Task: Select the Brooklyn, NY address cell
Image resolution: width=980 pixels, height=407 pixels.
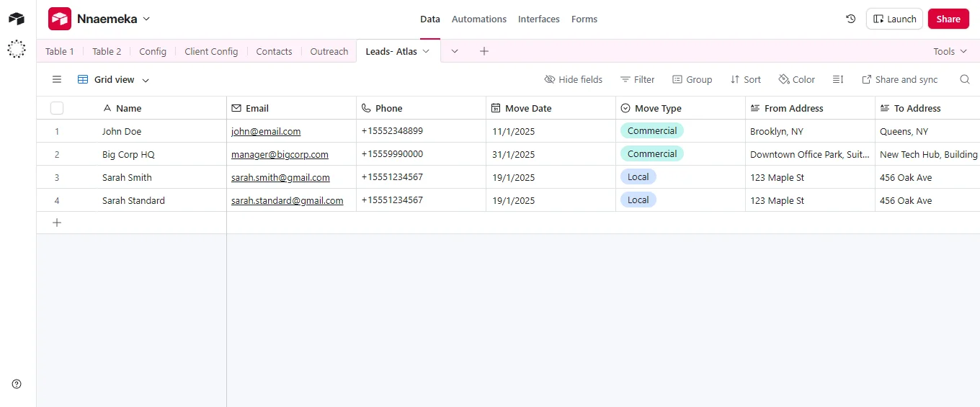Action: [810, 131]
